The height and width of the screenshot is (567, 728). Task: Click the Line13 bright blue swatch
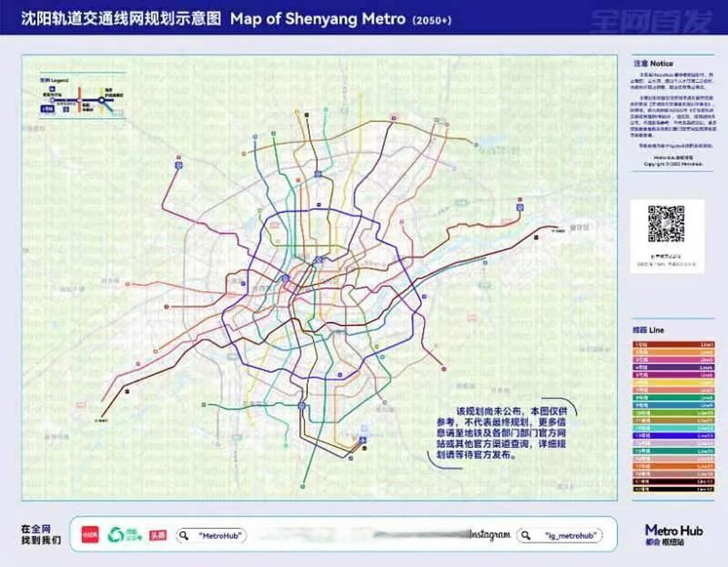point(674,435)
